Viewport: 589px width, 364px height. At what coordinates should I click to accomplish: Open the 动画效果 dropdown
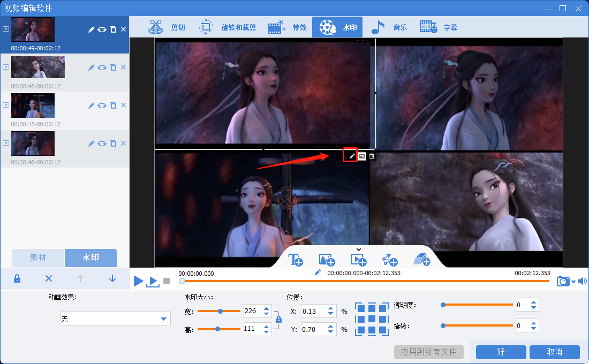click(x=115, y=319)
